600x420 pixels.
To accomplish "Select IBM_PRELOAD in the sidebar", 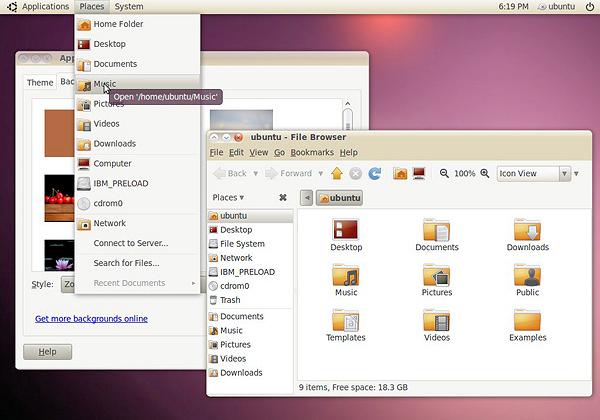I will [251, 272].
